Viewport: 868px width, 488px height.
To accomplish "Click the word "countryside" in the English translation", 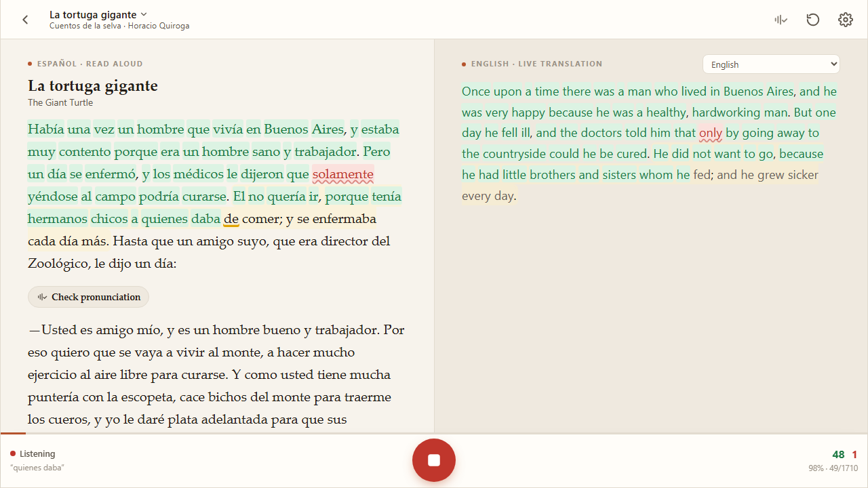I will (514, 154).
